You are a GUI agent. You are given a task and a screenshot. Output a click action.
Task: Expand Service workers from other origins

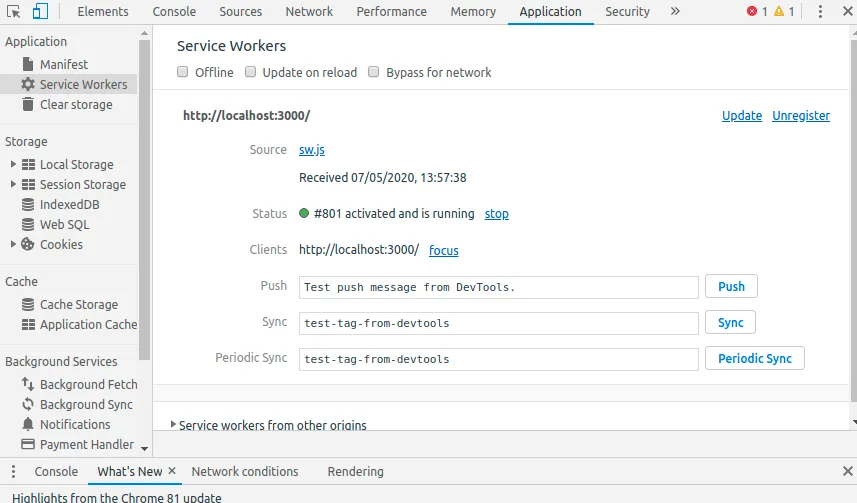(174, 425)
